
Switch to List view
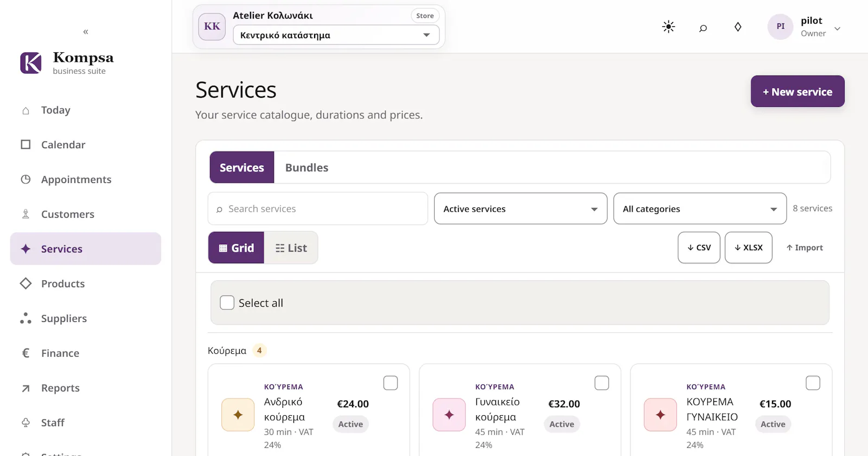tap(291, 248)
